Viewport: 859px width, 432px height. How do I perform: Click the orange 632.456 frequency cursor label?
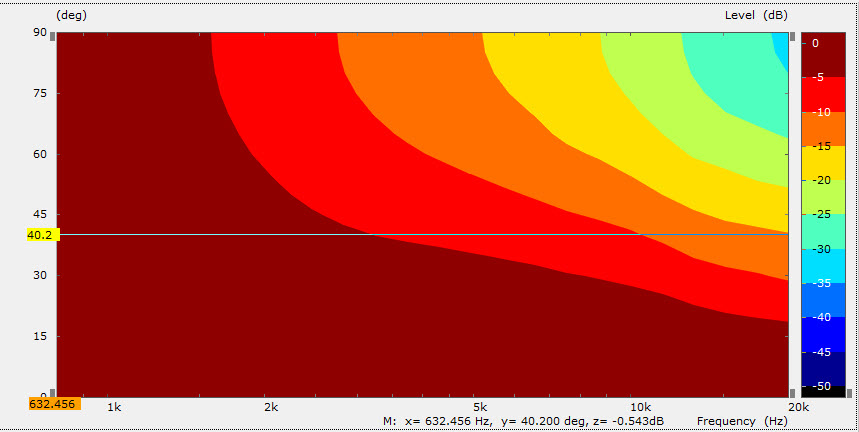[x=55, y=404]
